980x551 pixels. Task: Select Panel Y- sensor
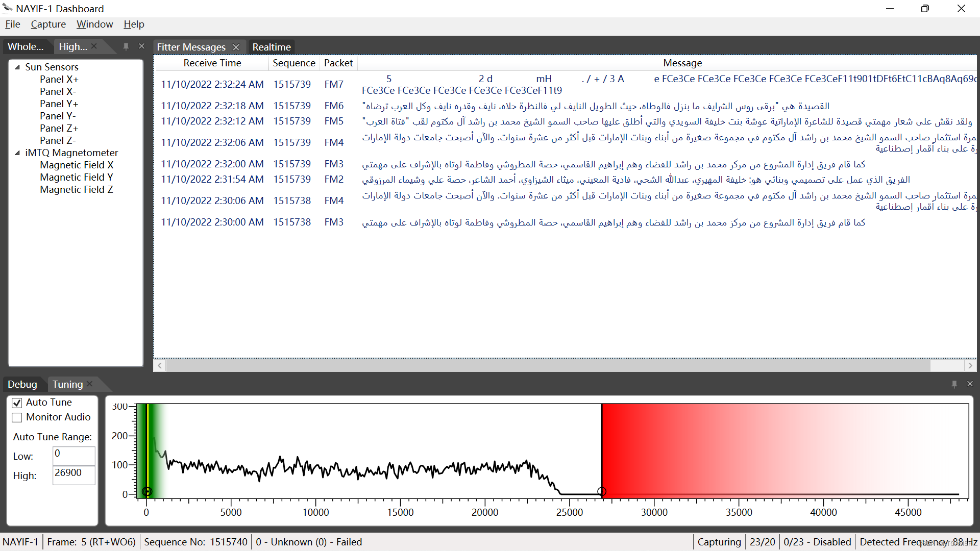(x=58, y=116)
